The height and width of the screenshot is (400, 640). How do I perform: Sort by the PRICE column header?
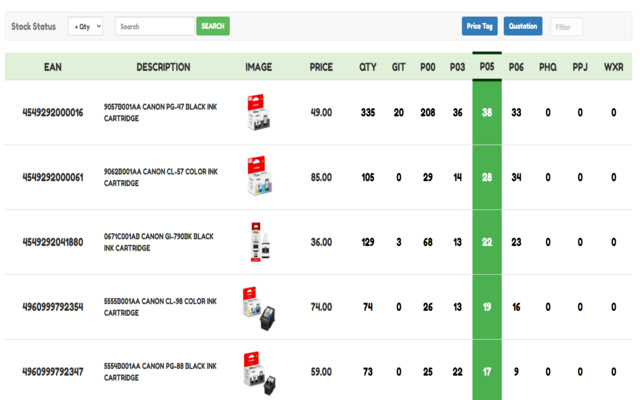coord(321,67)
